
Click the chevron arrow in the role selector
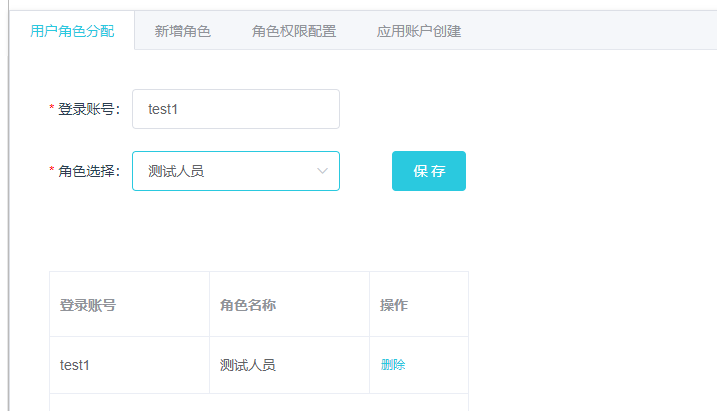coord(322,171)
